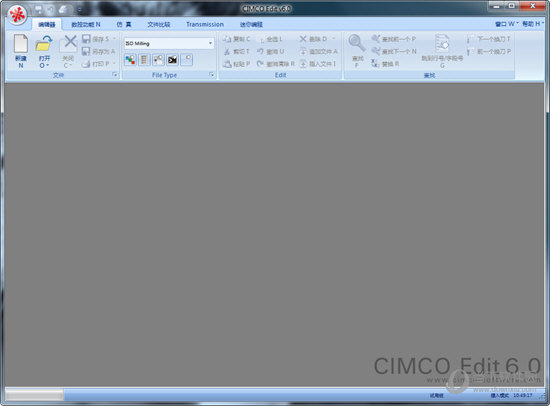The height and width of the screenshot is (406, 550).
Task: Click the trial version (试用版) status text
Action: [x=436, y=395]
